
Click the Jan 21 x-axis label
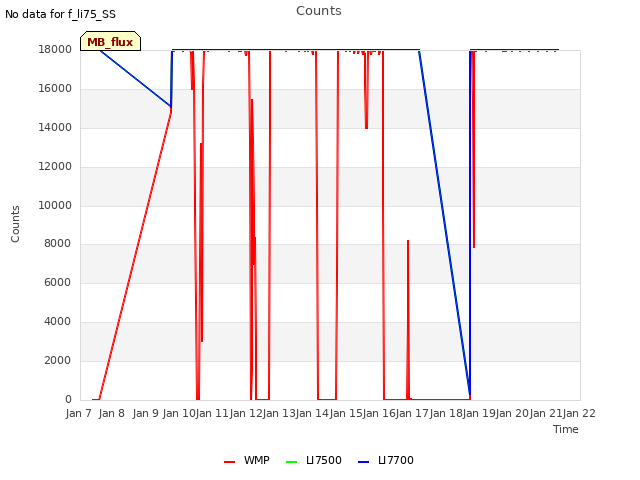click(547, 413)
